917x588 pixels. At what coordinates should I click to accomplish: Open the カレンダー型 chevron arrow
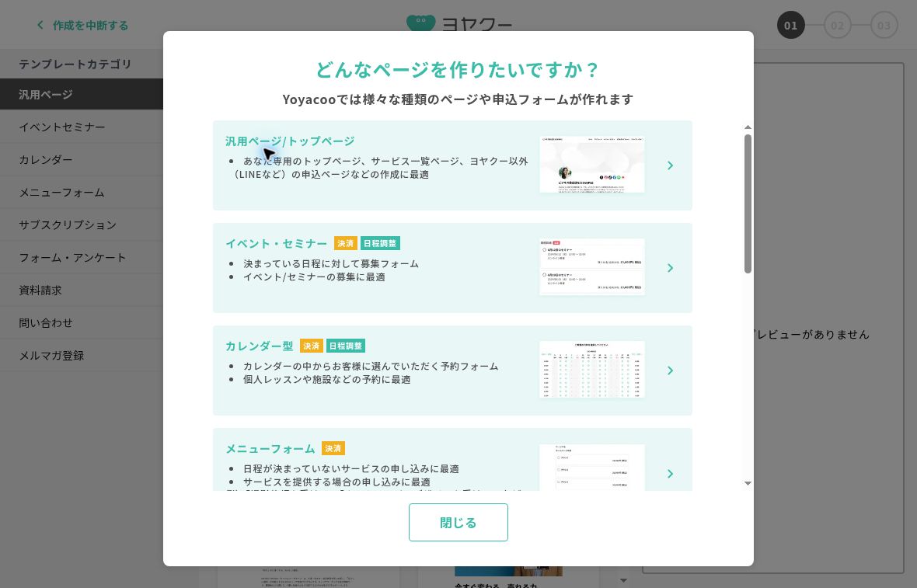tap(670, 371)
